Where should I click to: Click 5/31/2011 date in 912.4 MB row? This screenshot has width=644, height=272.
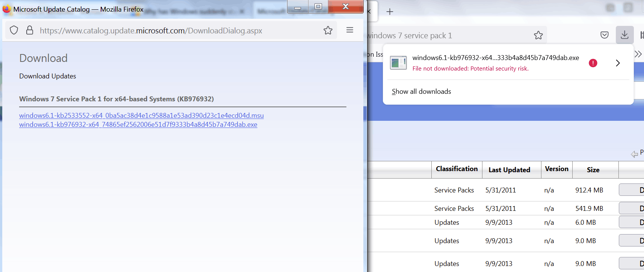pos(500,190)
